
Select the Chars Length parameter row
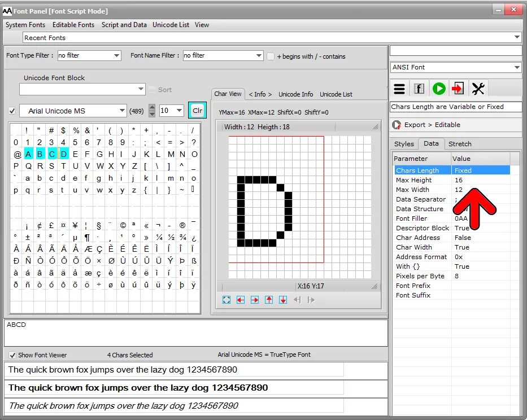(x=452, y=170)
